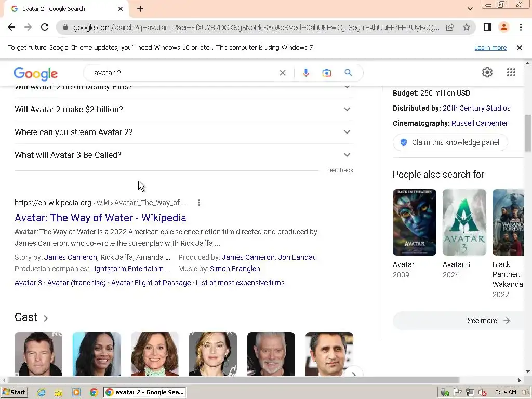Open the Avatar 3 sitelink
The image size is (532, 399).
point(28,283)
